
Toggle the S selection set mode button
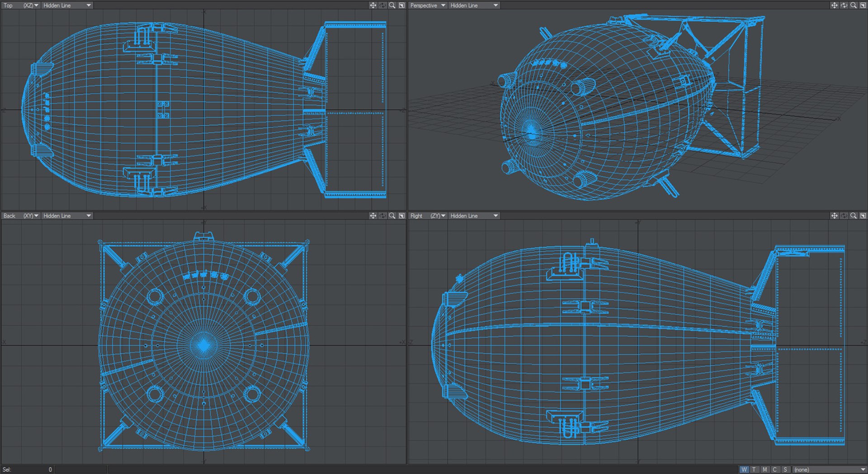point(785,469)
